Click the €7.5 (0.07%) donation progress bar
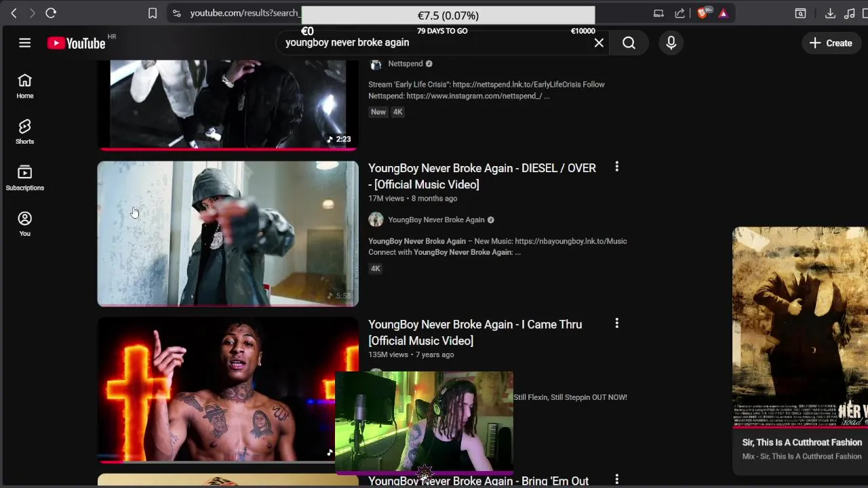Screen dimensions: 868x488 pyautogui.click(x=448, y=16)
